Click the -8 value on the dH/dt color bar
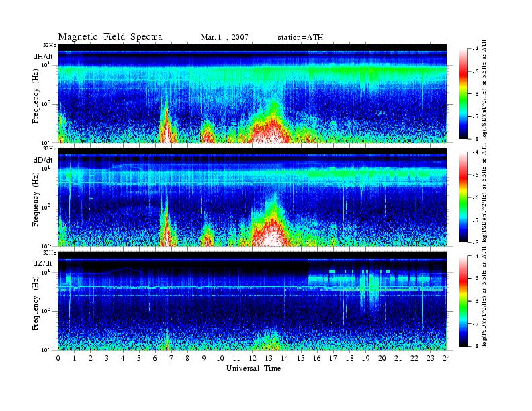The width and height of the screenshot is (532, 411). coord(476,139)
